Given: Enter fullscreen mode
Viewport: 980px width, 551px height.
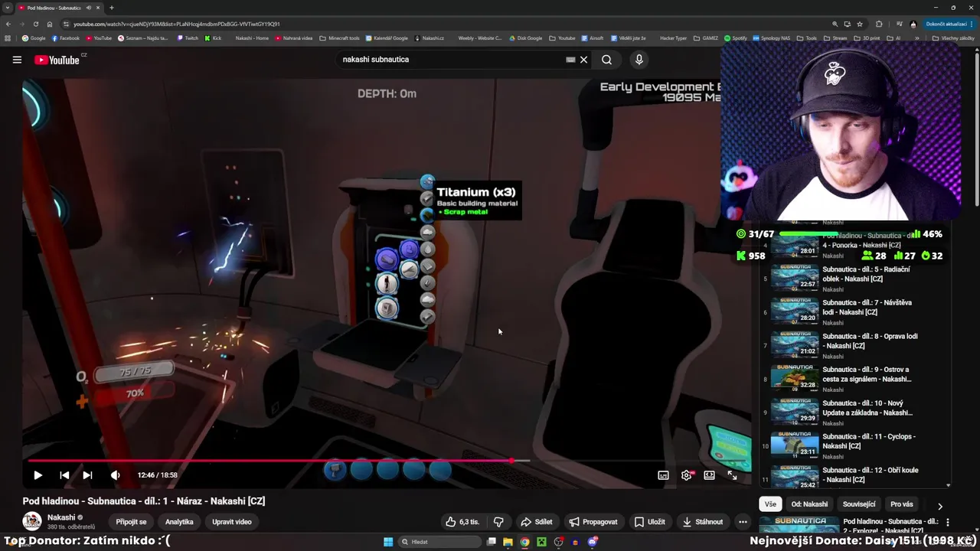Looking at the screenshot, I should (x=733, y=475).
